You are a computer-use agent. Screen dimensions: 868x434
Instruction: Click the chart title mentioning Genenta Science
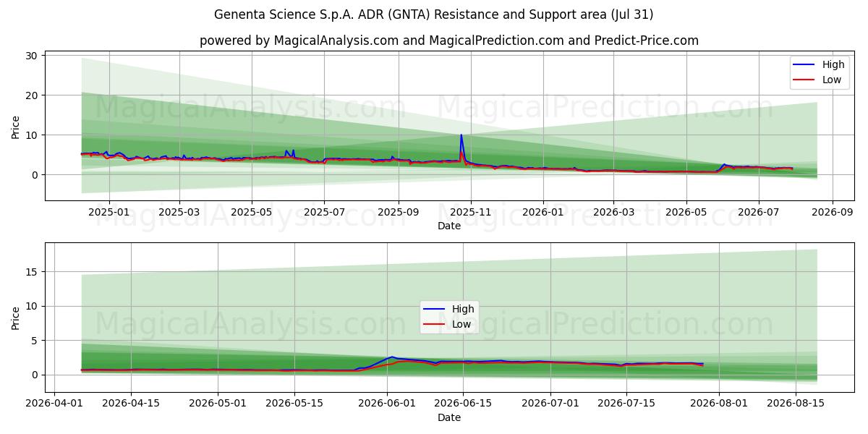tap(434, 14)
